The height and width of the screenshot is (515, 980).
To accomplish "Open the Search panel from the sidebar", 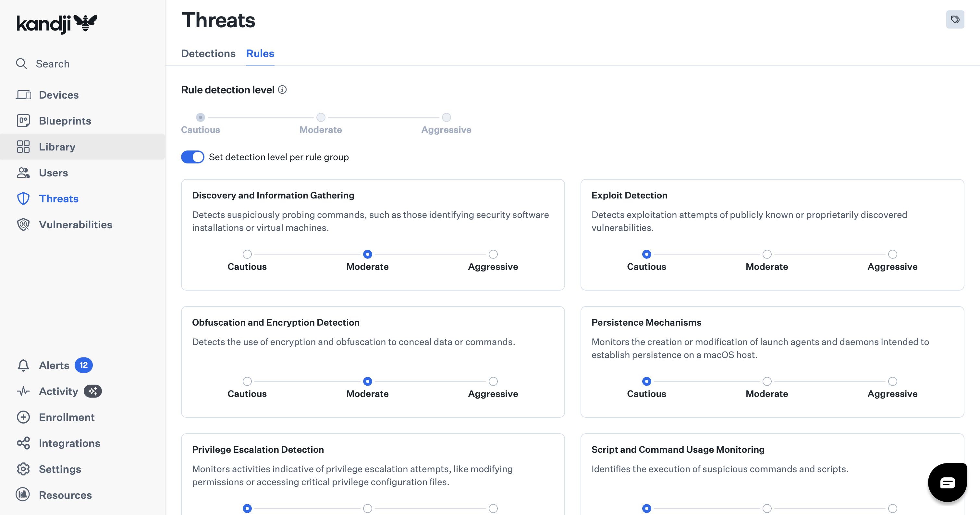I will click(53, 64).
